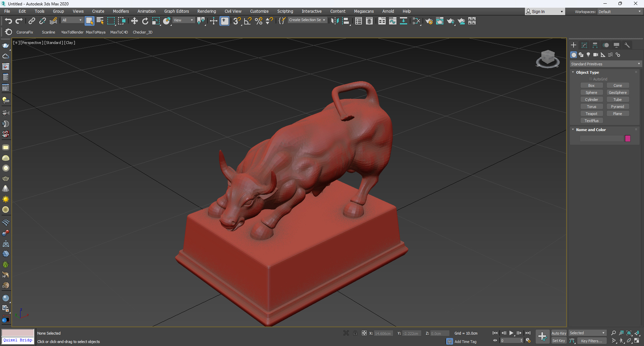Collapse the Name and Color rollout

point(591,130)
